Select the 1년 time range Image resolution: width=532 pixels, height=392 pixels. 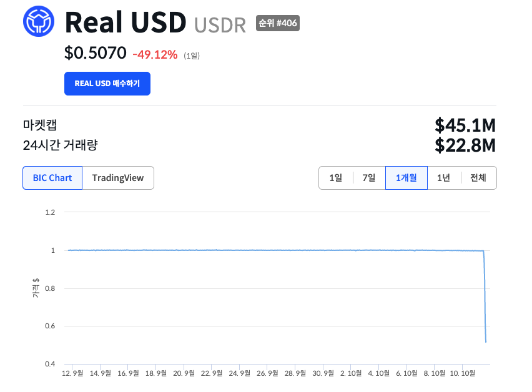(443, 178)
